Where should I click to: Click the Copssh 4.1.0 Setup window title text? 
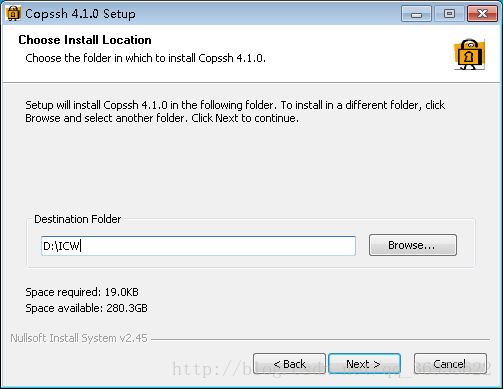click(x=80, y=14)
